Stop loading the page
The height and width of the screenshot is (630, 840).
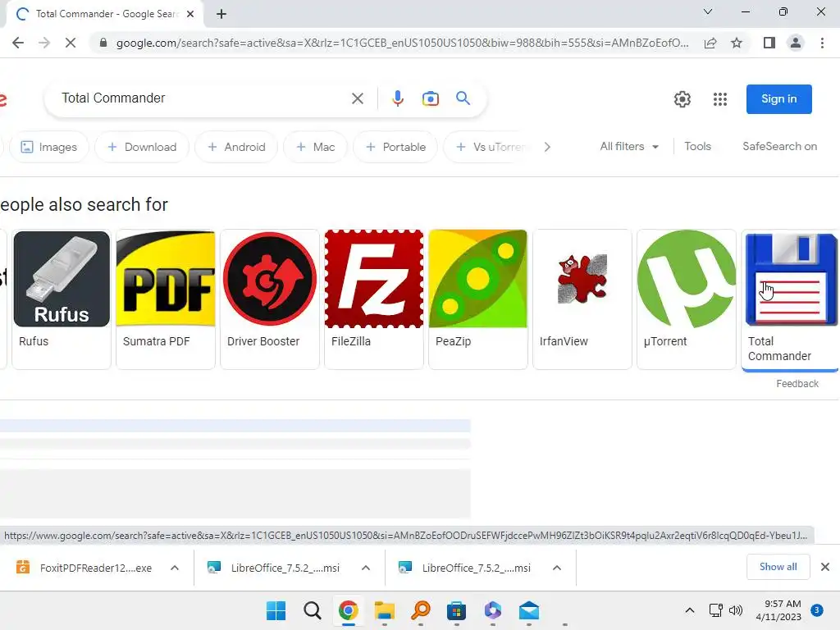tap(71, 43)
